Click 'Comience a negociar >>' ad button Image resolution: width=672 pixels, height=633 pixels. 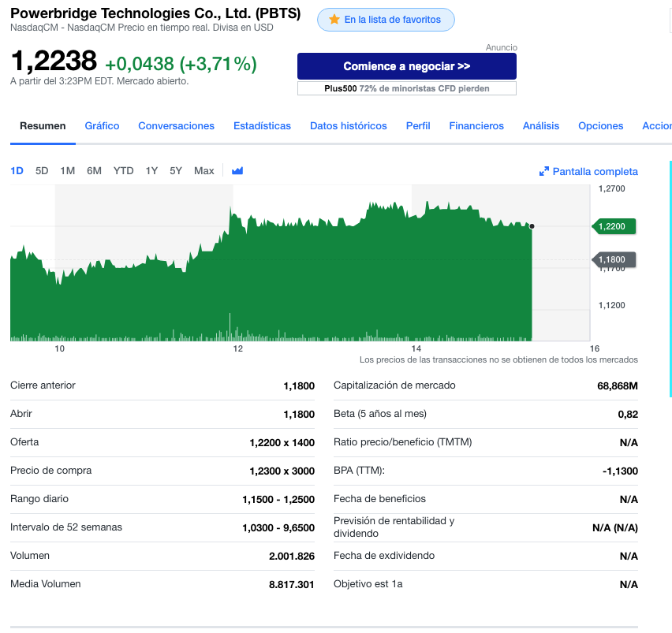click(x=407, y=66)
